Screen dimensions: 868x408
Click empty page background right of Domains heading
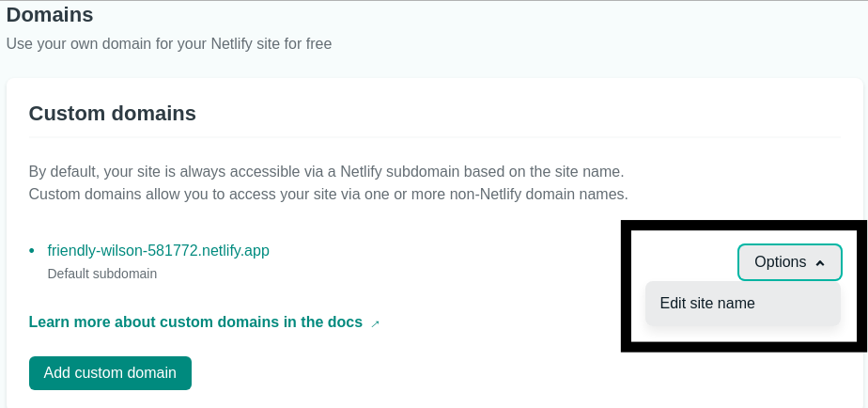470,15
